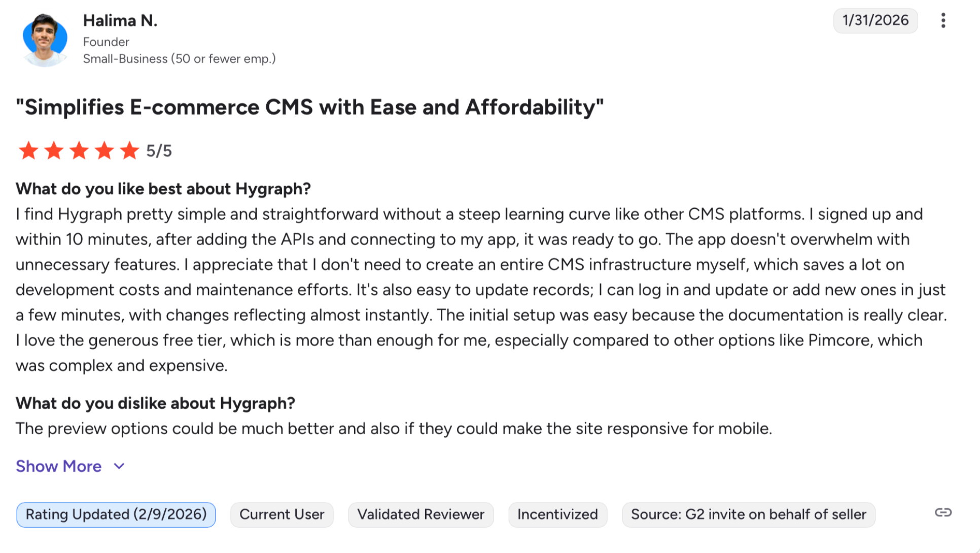Copy the review link via the chain icon
The image size is (980, 553).
click(943, 512)
